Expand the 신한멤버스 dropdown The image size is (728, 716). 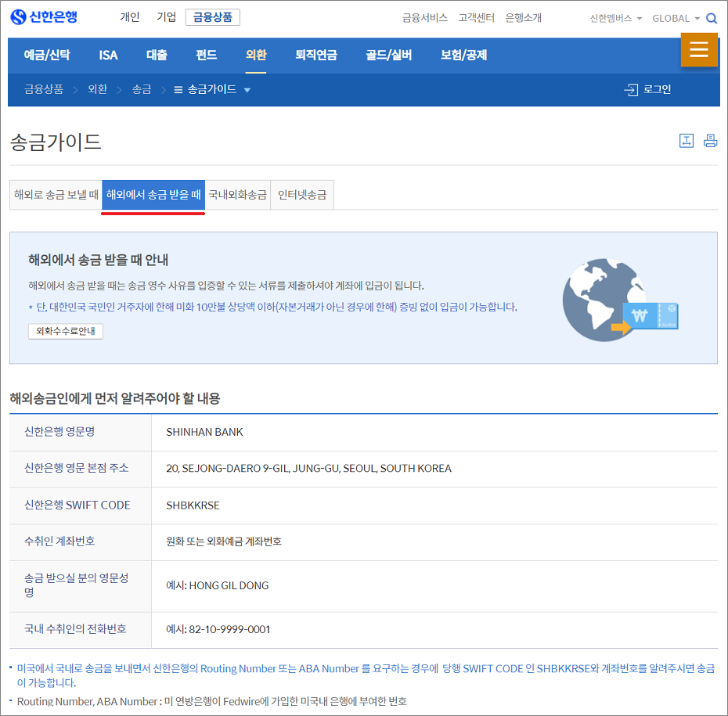pyautogui.click(x=615, y=18)
